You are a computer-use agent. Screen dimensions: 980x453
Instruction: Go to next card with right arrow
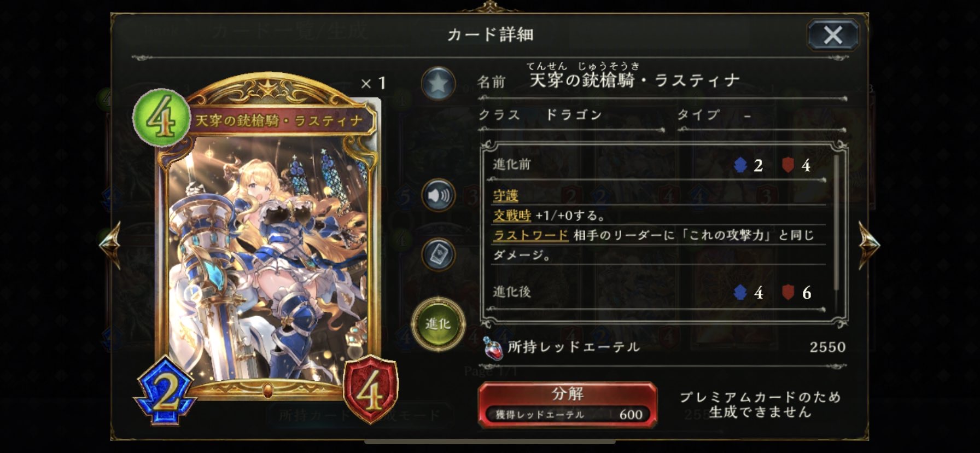869,245
